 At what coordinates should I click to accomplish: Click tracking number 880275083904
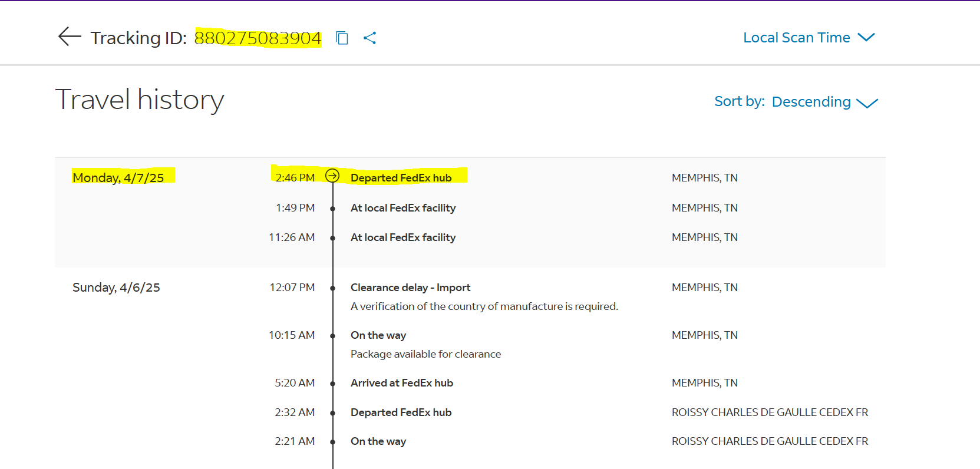coord(258,38)
